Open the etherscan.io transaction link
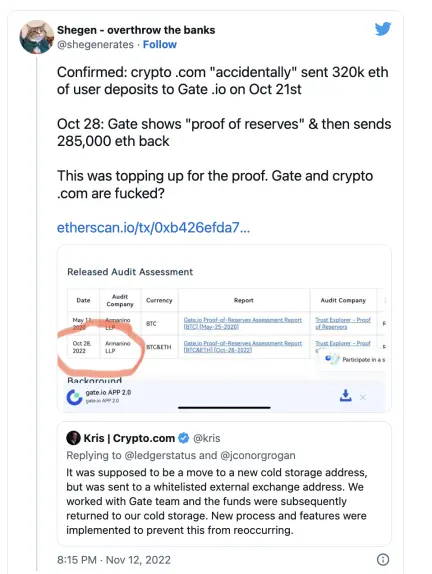The image size is (432, 574). 153,228
